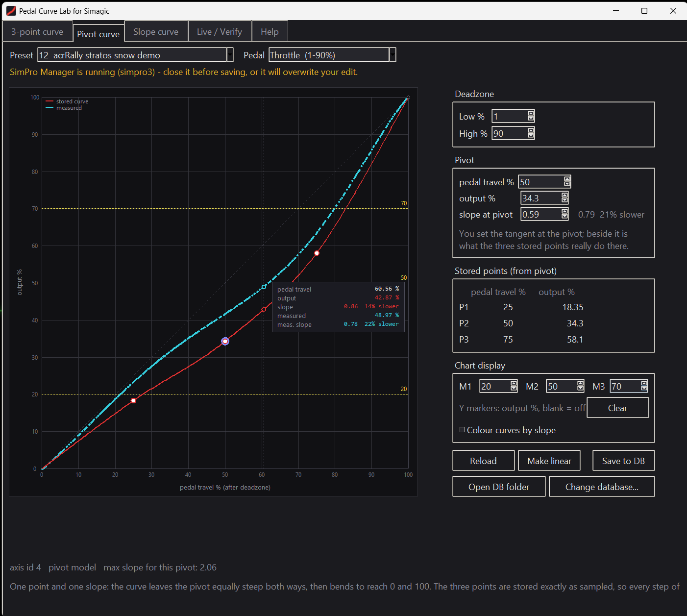687x616 pixels.
Task: Decrease M1 marker with down arrow
Action: pos(514,389)
